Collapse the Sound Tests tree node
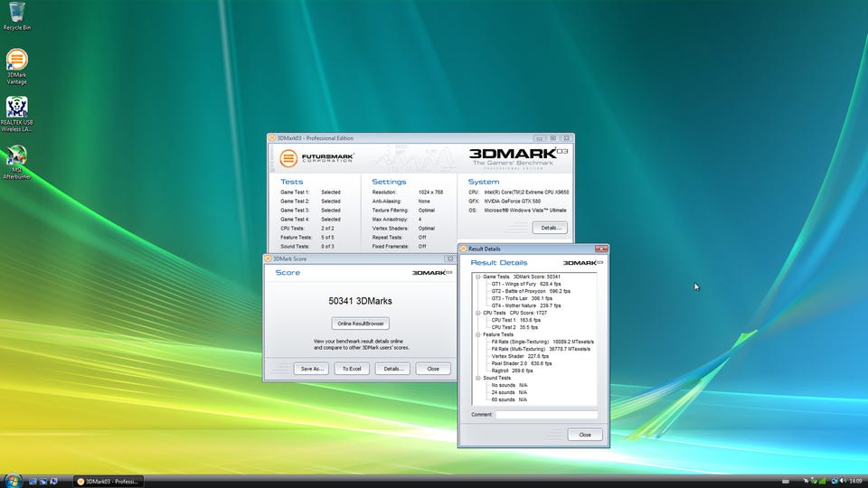868x488 pixels. click(x=477, y=378)
